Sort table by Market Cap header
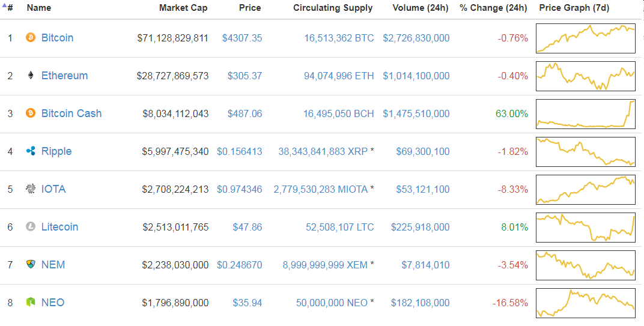 [x=183, y=8]
